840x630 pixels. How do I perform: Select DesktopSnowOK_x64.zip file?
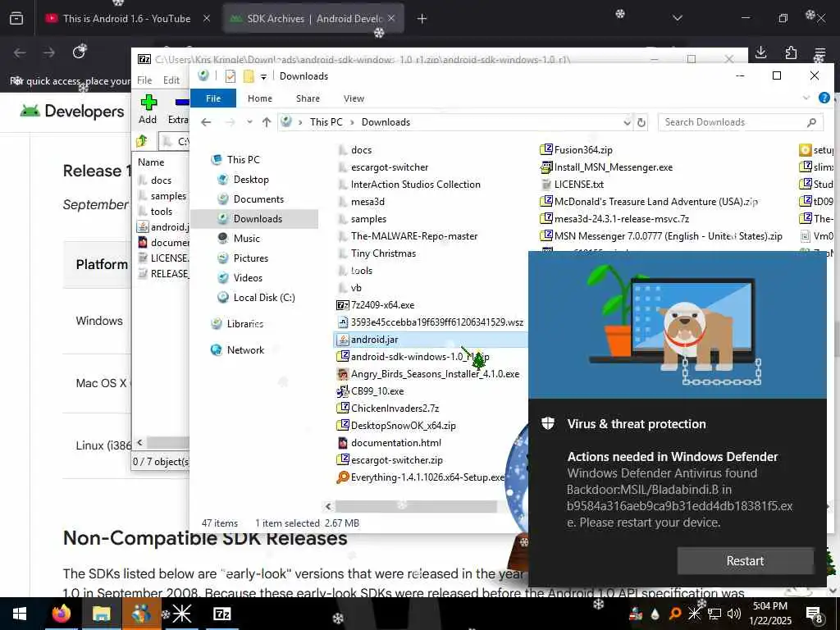(x=403, y=426)
